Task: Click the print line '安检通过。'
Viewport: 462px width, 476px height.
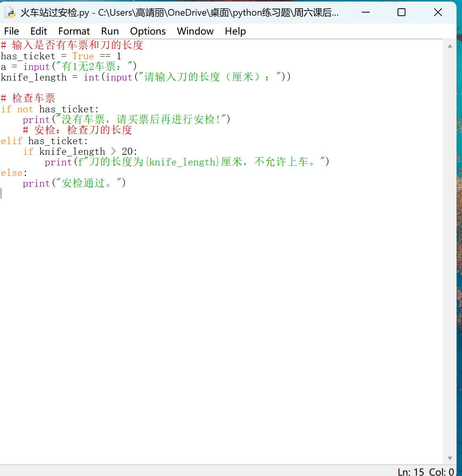Action: point(74,183)
